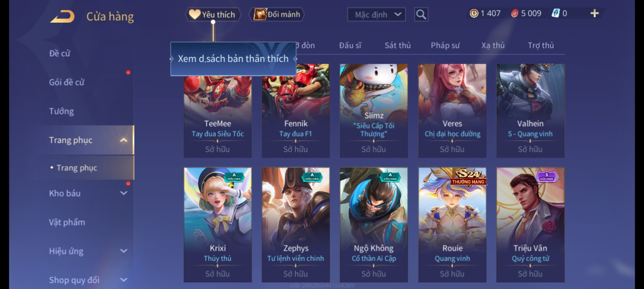Open Đổi mảnh fragment exchange
The width and height of the screenshot is (644, 289).
click(x=277, y=14)
